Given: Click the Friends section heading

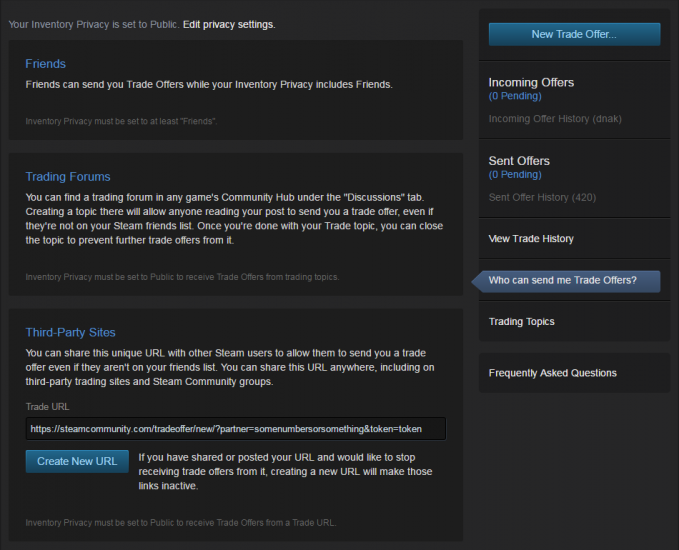Looking at the screenshot, I should [x=45, y=64].
